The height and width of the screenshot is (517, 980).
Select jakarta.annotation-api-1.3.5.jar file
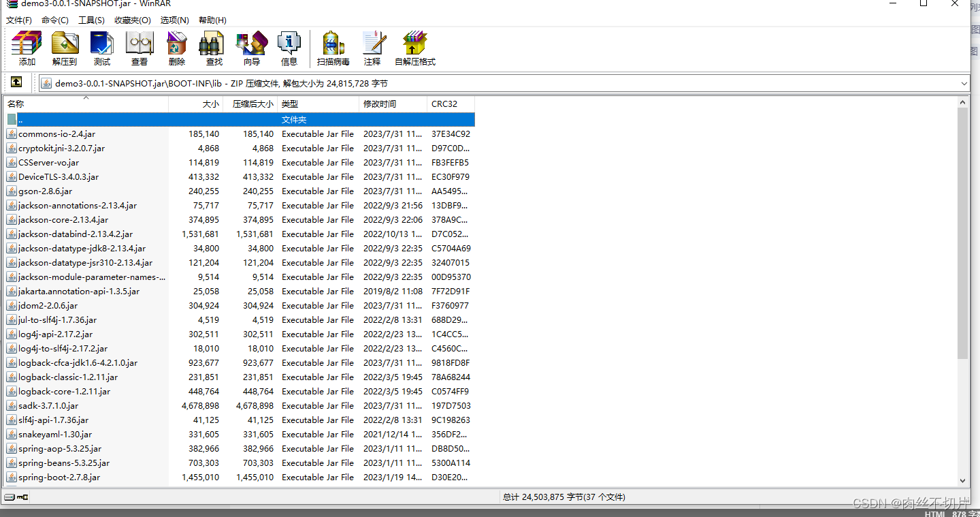pos(79,292)
